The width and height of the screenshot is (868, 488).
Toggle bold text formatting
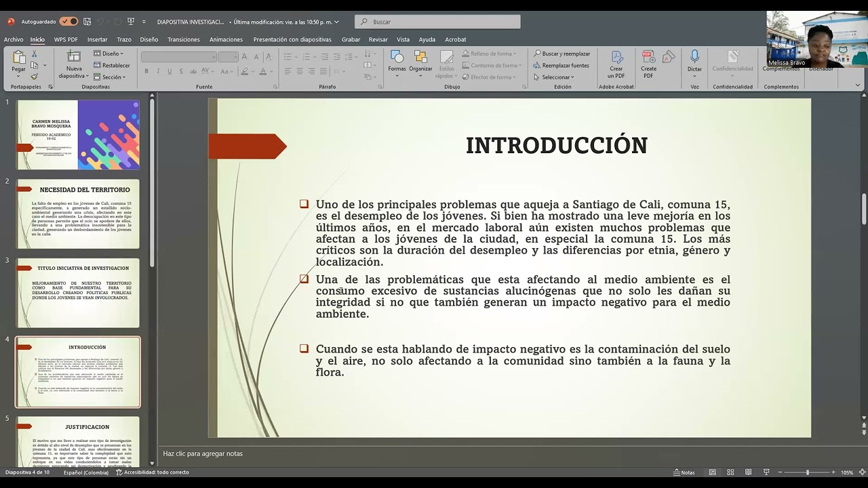click(146, 71)
